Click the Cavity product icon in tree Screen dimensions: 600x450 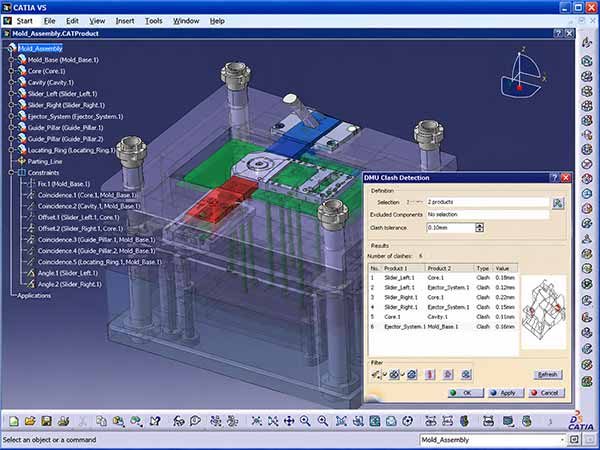[x=22, y=82]
